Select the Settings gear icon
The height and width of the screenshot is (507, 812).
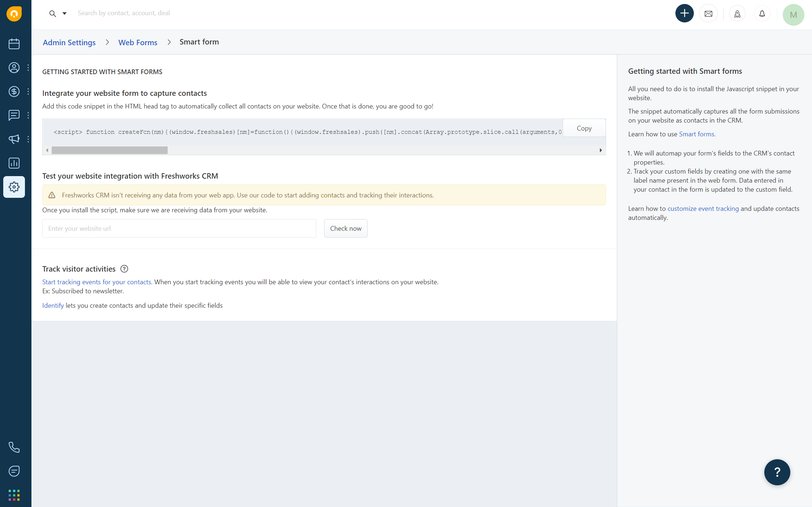(x=14, y=187)
